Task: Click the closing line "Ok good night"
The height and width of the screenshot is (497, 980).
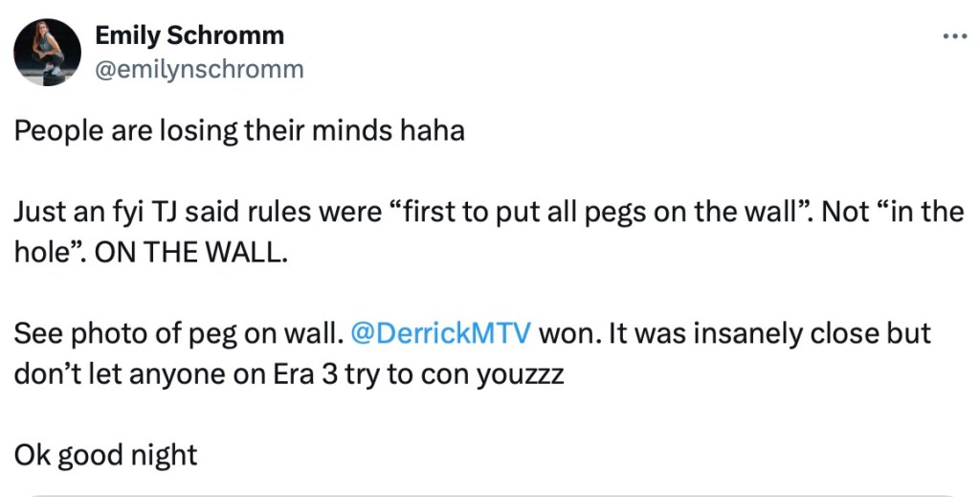Action: 105,454
